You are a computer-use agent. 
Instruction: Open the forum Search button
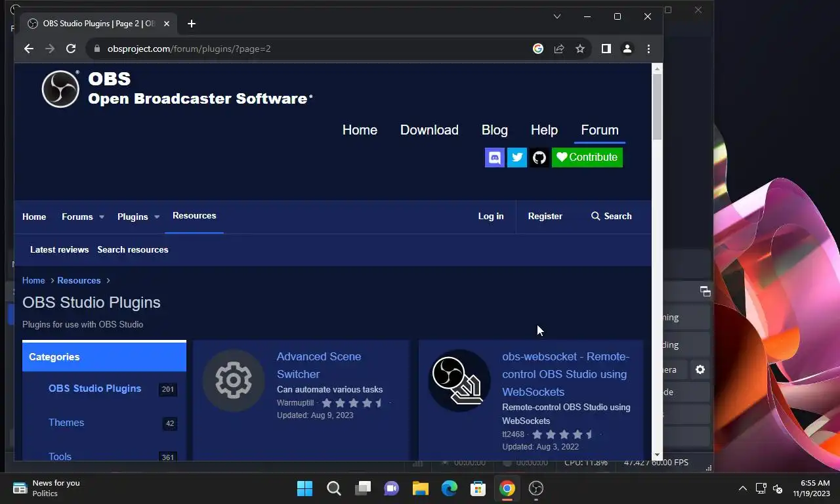612,216
